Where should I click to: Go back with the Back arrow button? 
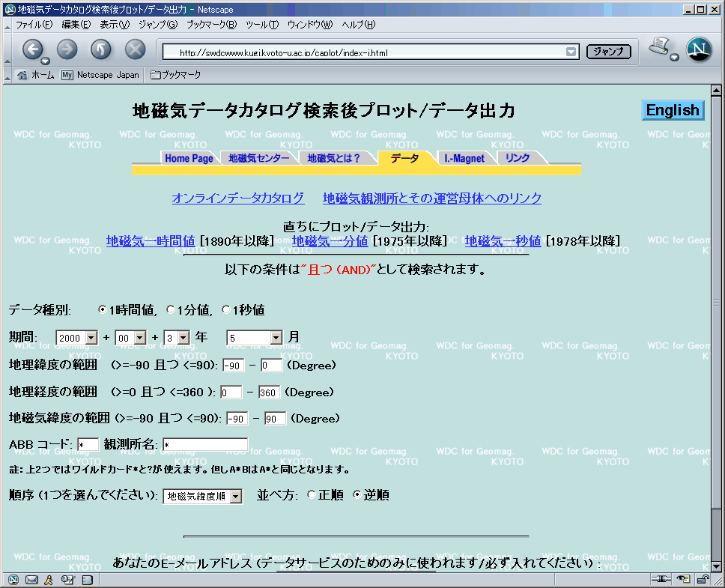tap(32, 49)
